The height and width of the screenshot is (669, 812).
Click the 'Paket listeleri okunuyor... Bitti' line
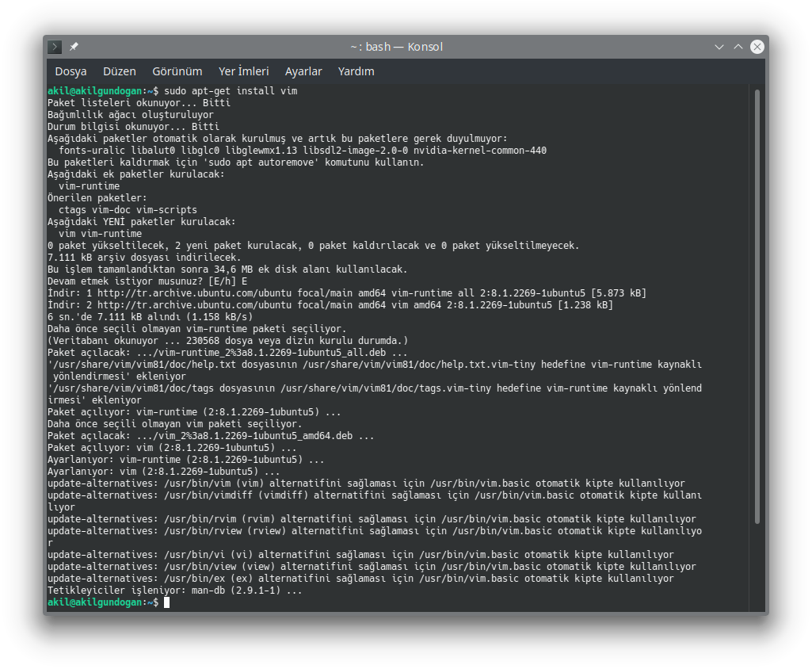click(139, 102)
